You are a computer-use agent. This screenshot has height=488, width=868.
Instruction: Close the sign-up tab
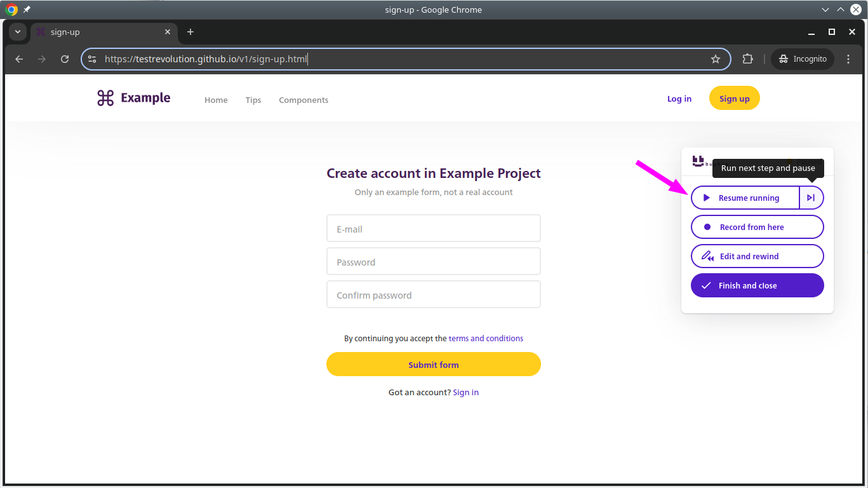tap(168, 32)
